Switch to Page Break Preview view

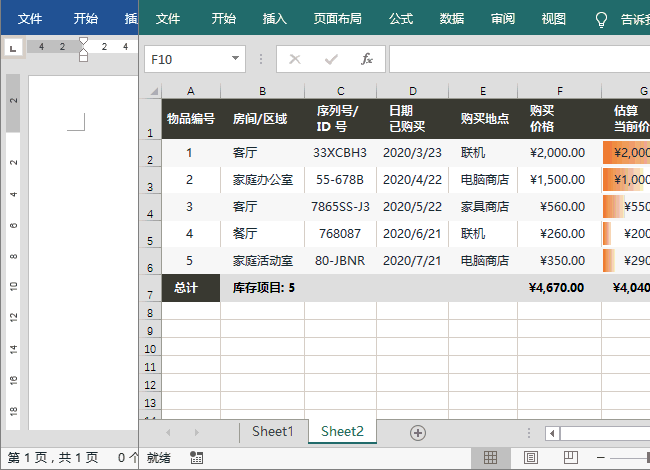569,457
